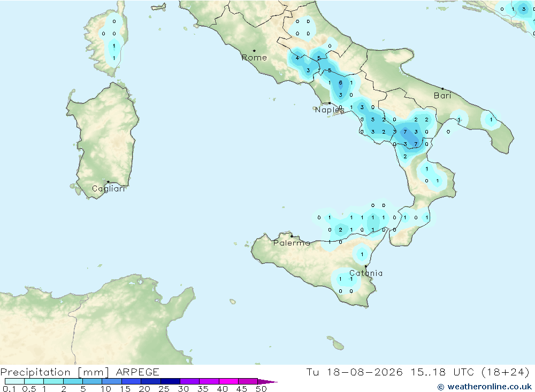Screen dimensions: 535x392
Task: Click the (18+24) forecast offset text
Action: (x=506, y=372)
